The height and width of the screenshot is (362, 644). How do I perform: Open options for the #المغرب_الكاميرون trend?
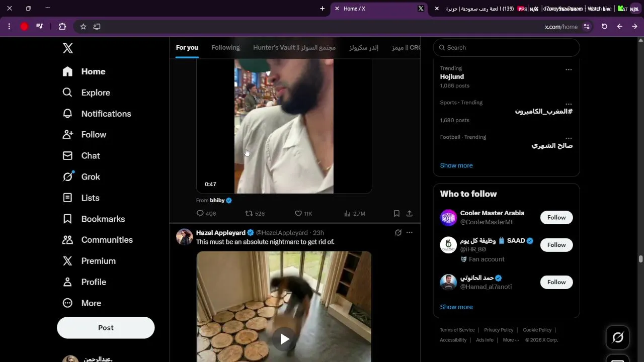[569, 104]
